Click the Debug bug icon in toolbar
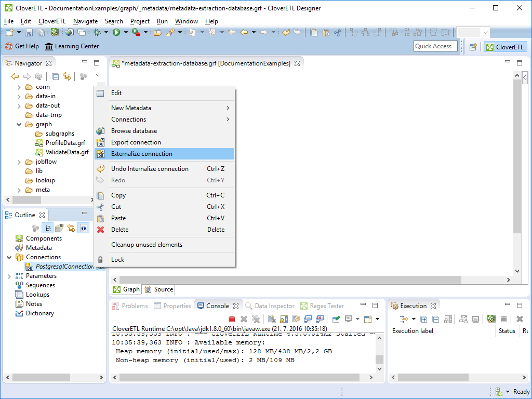Screen dimensions: 532x399 (97, 32)
